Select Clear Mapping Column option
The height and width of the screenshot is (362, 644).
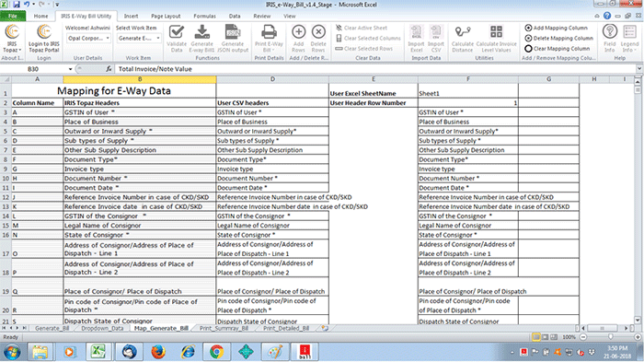557,49
